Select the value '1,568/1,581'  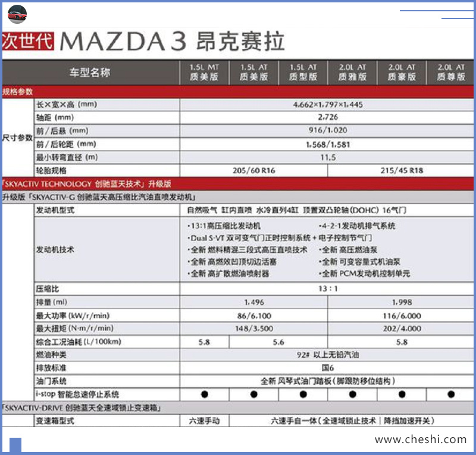pos(328,145)
